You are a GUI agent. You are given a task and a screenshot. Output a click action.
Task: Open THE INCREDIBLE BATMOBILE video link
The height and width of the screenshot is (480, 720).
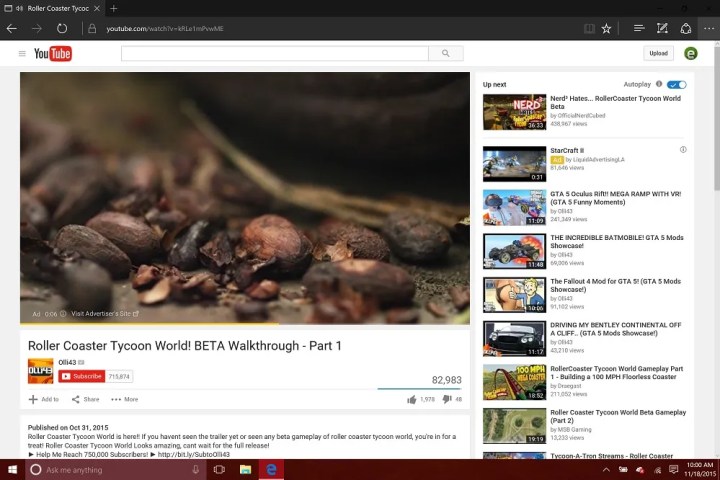pyautogui.click(x=617, y=241)
